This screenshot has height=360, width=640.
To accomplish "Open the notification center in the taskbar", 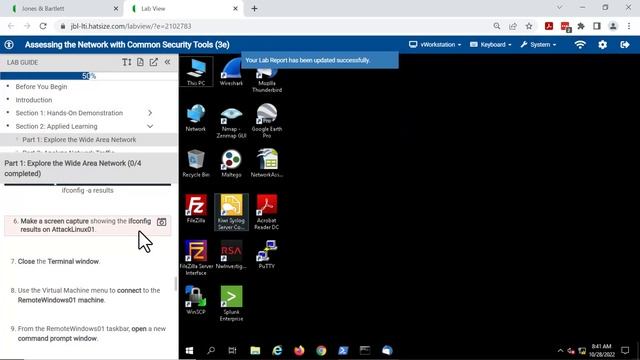I will [x=625, y=350].
